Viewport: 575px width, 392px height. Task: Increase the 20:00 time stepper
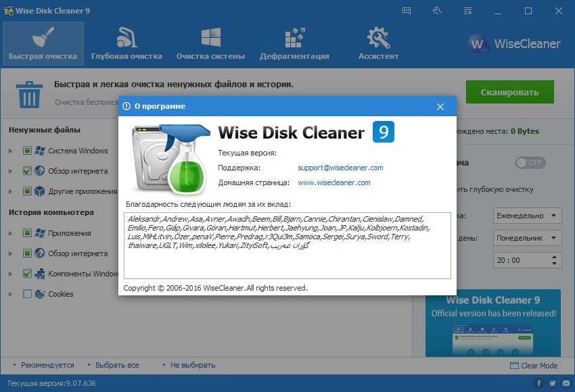click(x=556, y=257)
